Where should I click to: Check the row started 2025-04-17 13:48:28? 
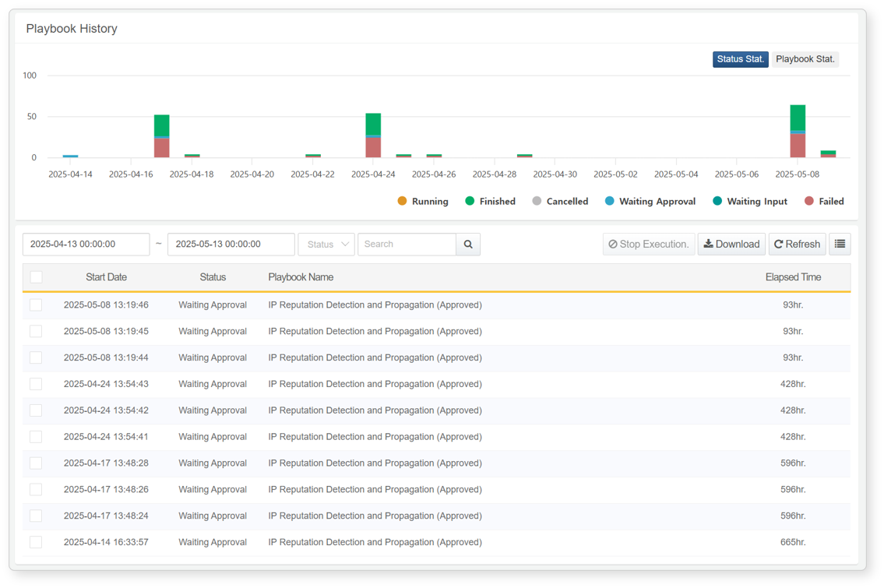[x=36, y=463]
